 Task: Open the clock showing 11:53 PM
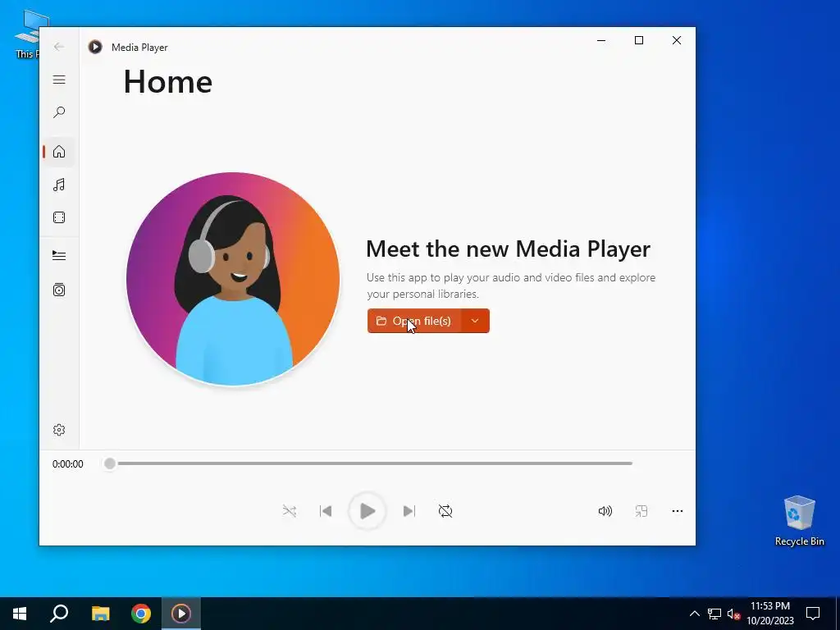click(x=769, y=614)
